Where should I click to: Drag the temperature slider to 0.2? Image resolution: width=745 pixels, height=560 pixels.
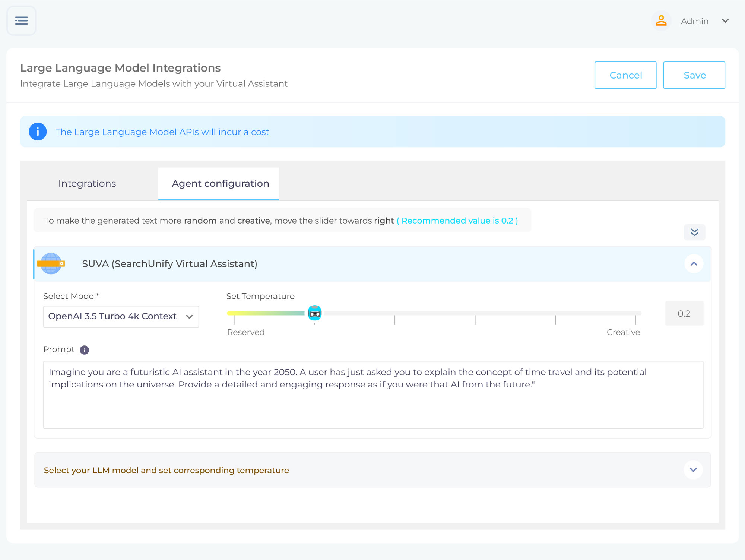pyautogui.click(x=315, y=313)
